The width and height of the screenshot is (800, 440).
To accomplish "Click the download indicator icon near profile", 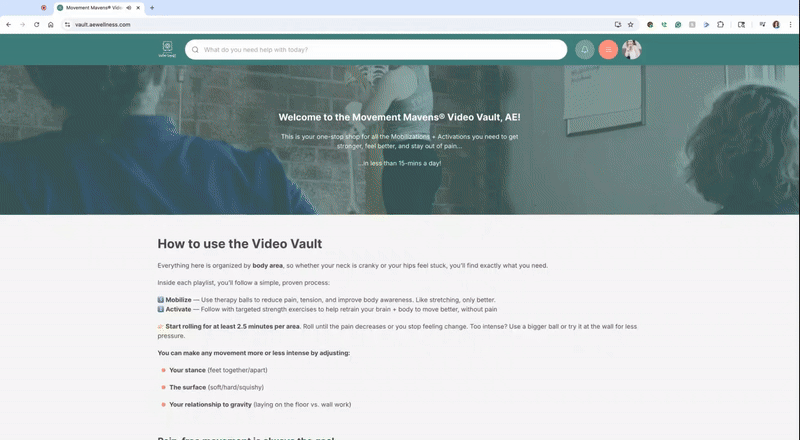I will coord(762,25).
